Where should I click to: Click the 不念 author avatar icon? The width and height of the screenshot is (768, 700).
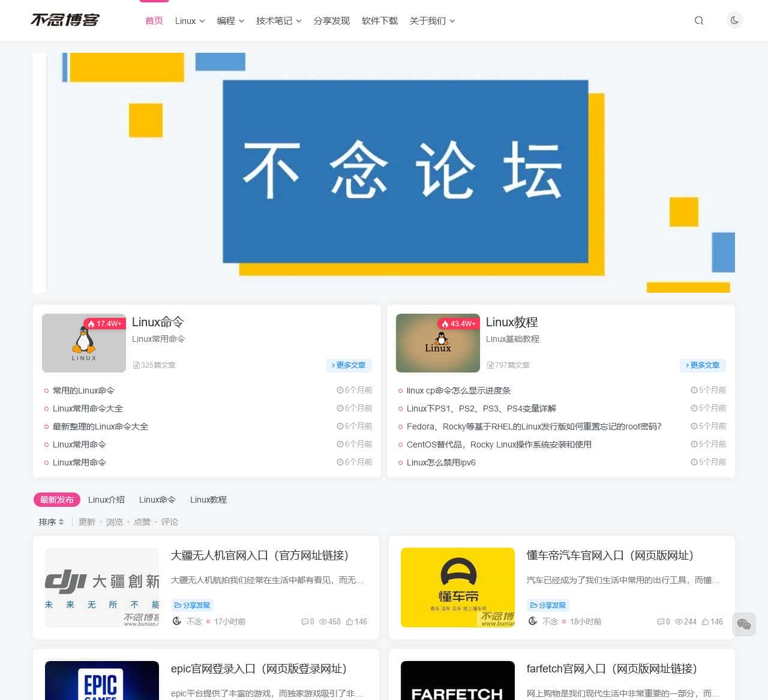[178, 622]
